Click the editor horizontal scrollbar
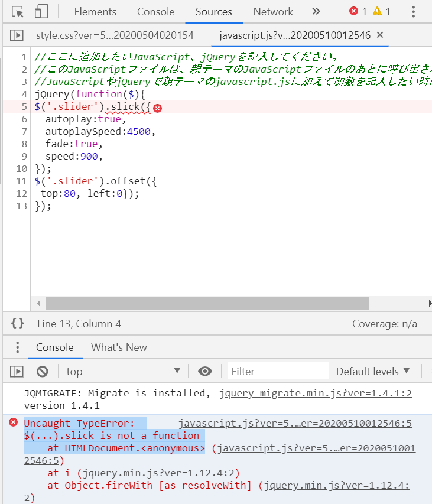 pos(207,303)
